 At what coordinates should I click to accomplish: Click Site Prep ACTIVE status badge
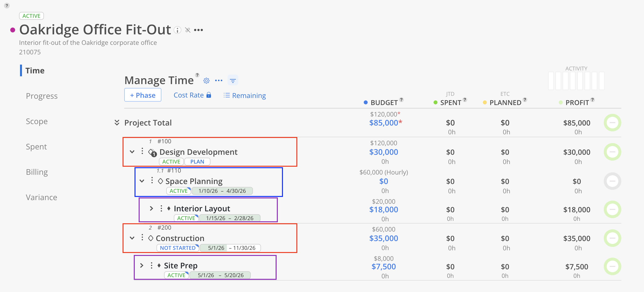tap(176, 275)
